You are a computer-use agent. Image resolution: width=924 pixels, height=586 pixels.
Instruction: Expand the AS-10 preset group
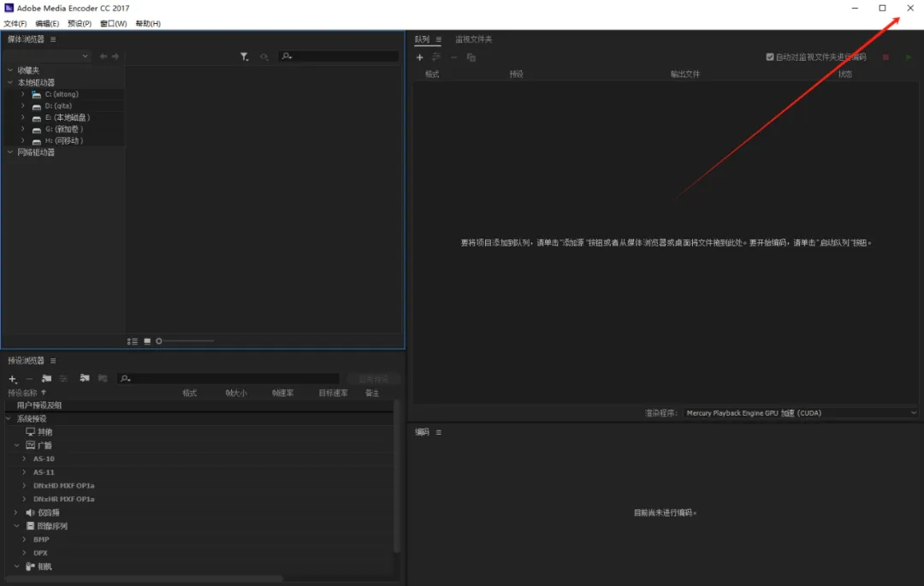click(x=24, y=459)
